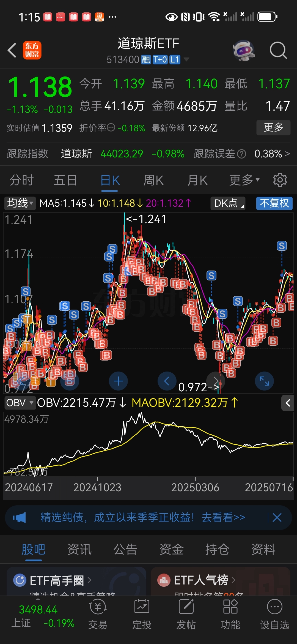Open the robot assistant avatar
This screenshot has height=644, width=297.
(x=243, y=50)
